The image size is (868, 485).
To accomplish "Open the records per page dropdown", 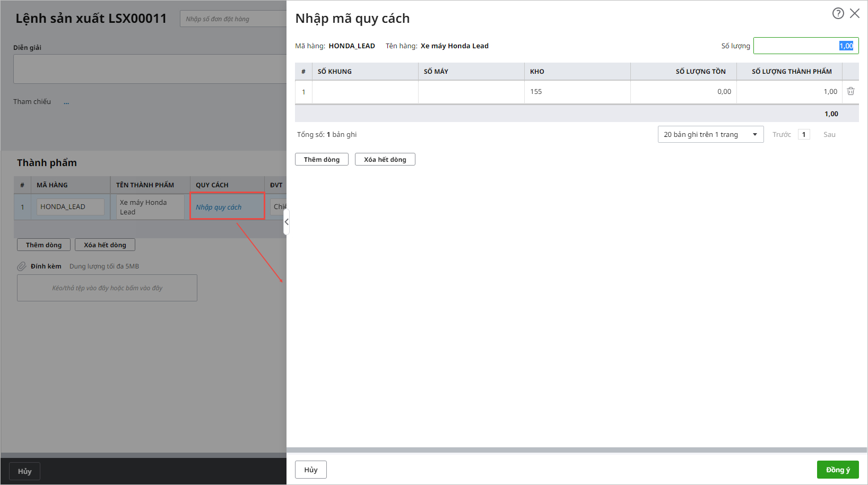I will [x=710, y=134].
